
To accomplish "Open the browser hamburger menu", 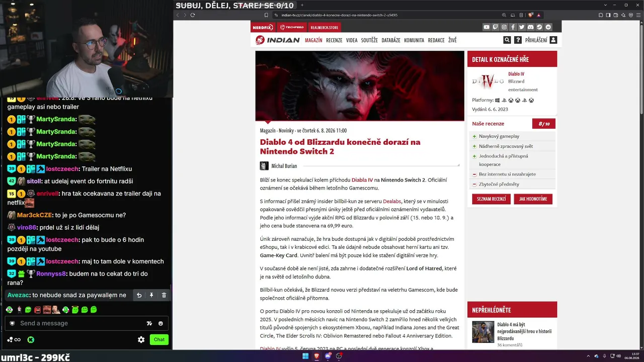I will (x=638, y=15).
